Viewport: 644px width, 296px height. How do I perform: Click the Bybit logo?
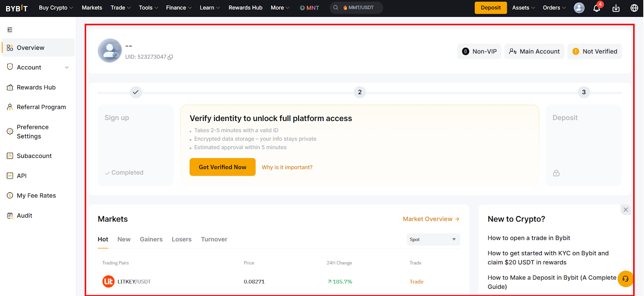pyautogui.click(x=17, y=8)
